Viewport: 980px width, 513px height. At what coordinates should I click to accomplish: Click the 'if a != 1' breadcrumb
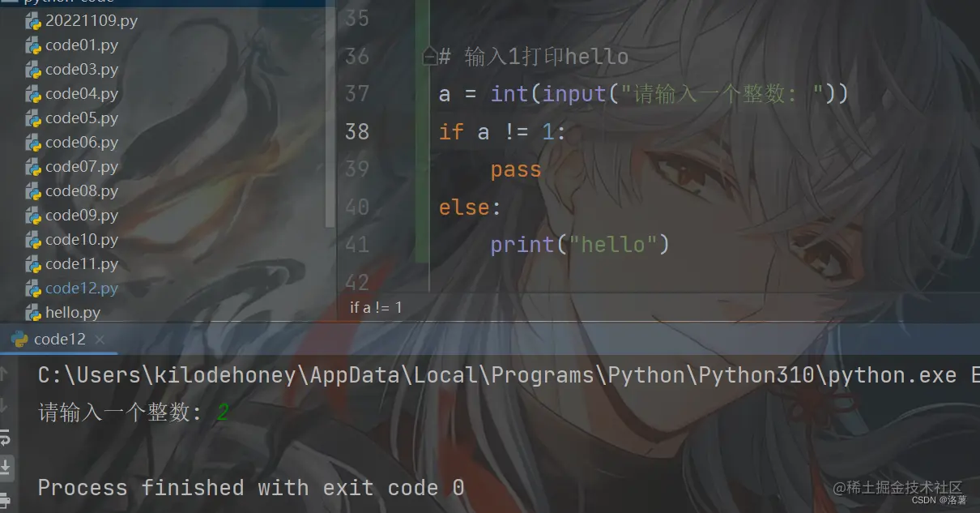click(376, 308)
